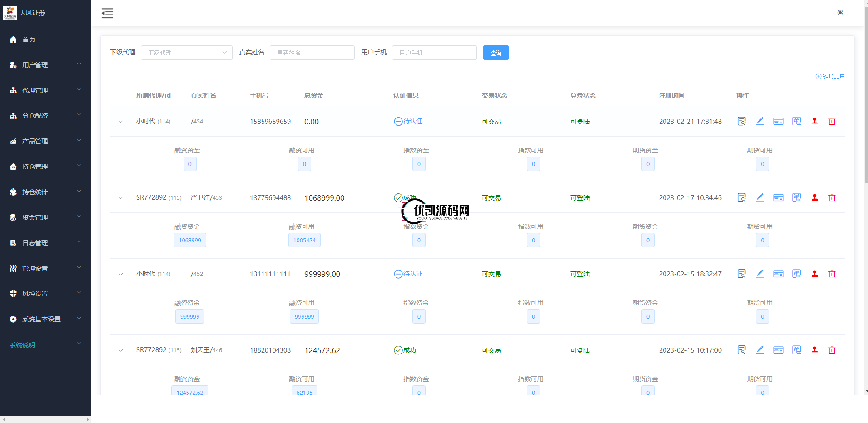This screenshot has width=868, height=423.
Task: Open bank card icon for user 13111111111
Action: tap(778, 274)
